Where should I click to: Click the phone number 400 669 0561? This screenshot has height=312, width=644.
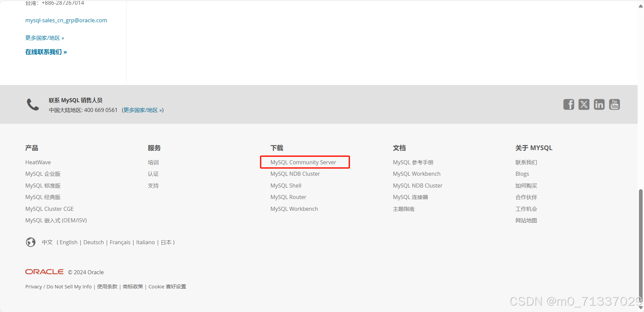coord(100,110)
